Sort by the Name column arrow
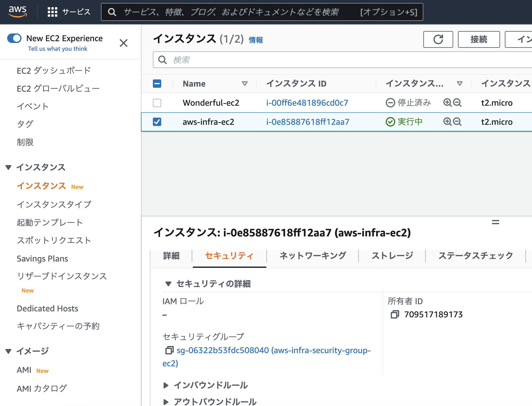The width and height of the screenshot is (532, 406). tap(245, 84)
